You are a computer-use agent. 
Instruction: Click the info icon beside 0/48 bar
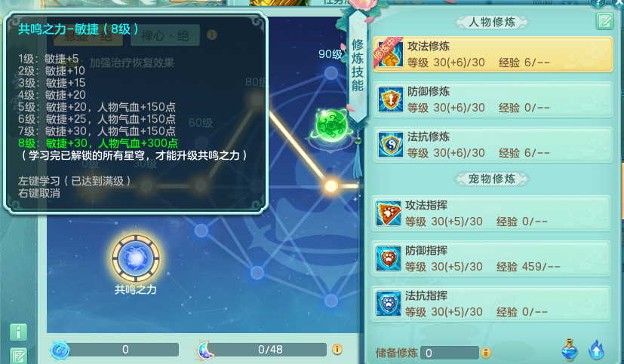pos(337,349)
